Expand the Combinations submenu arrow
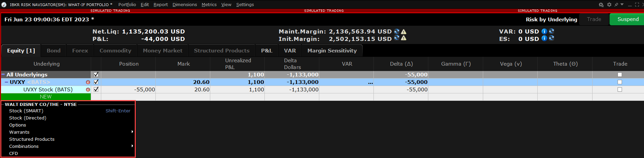 click(132, 146)
